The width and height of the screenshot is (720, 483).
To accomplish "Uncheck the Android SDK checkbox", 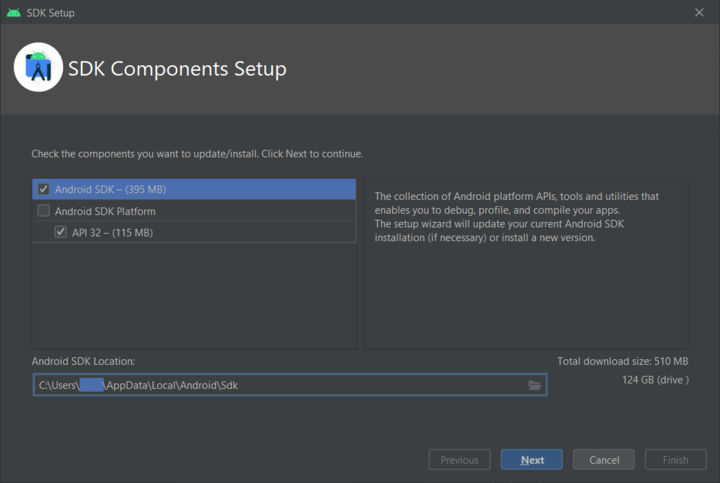I will [x=44, y=189].
